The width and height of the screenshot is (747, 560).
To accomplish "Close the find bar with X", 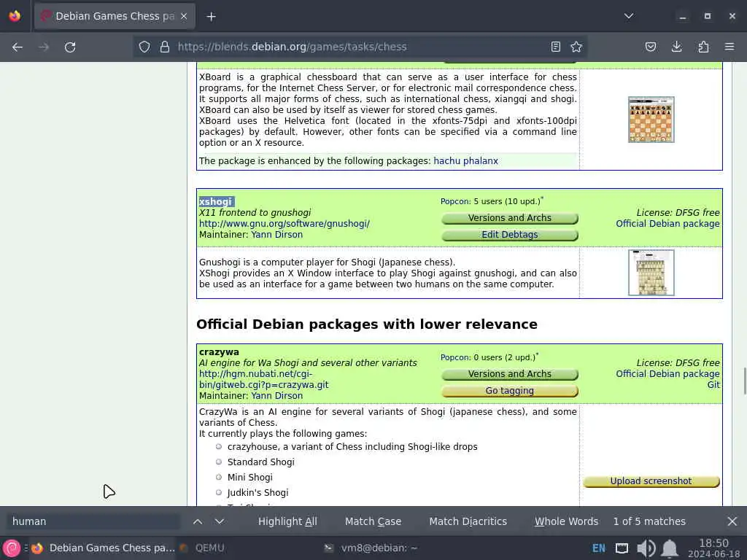I will click(732, 521).
